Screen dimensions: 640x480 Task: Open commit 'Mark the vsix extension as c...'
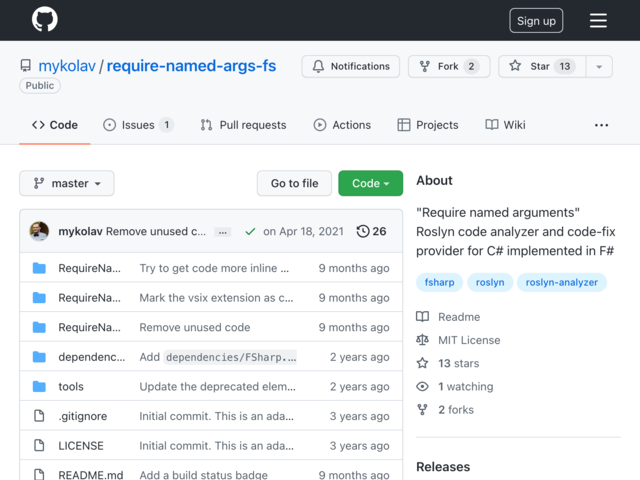pyautogui.click(x=216, y=298)
